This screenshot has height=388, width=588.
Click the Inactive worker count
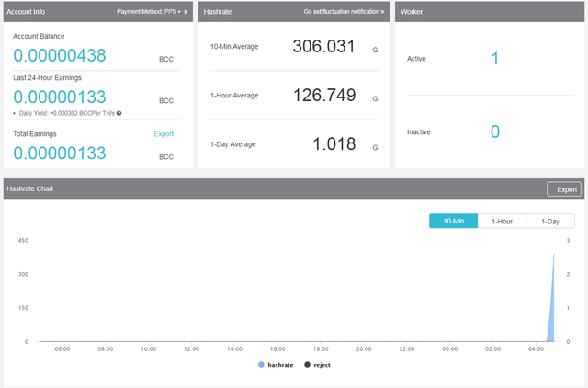tap(494, 132)
